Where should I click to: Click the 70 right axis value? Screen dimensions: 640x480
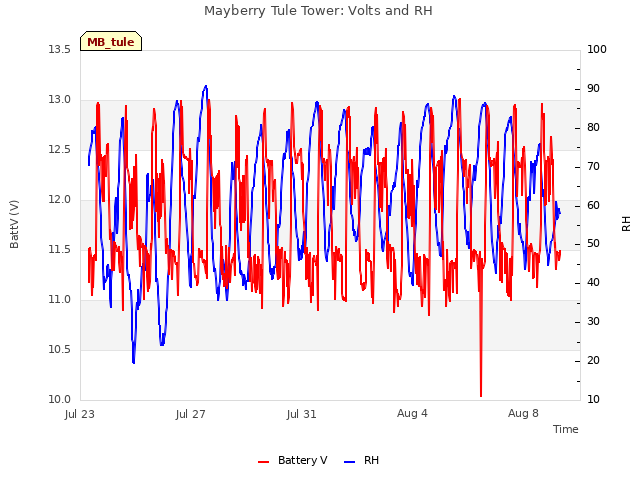click(593, 167)
